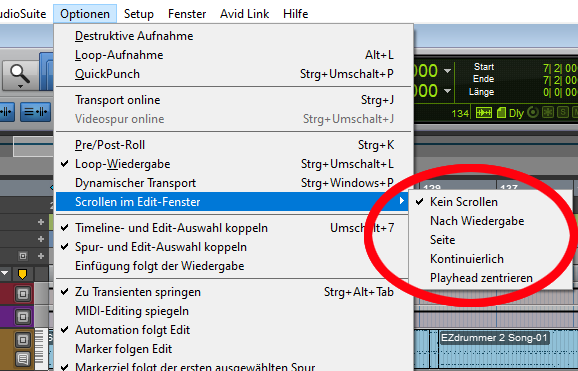
Task: Click the record-enable icon on purple track
Action: (23, 317)
